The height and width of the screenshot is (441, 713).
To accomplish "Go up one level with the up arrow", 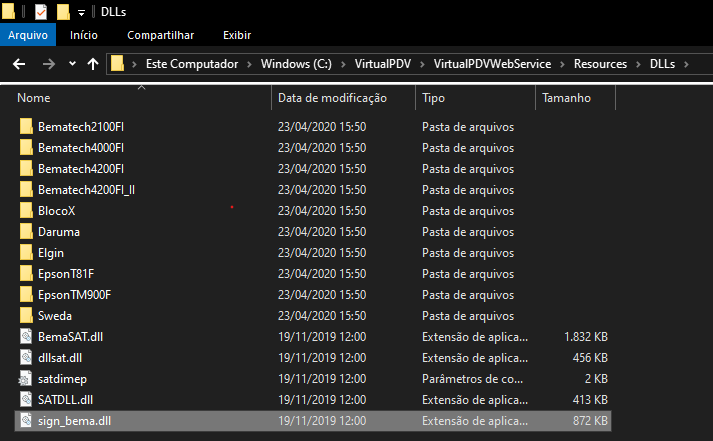I will (93, 64).
